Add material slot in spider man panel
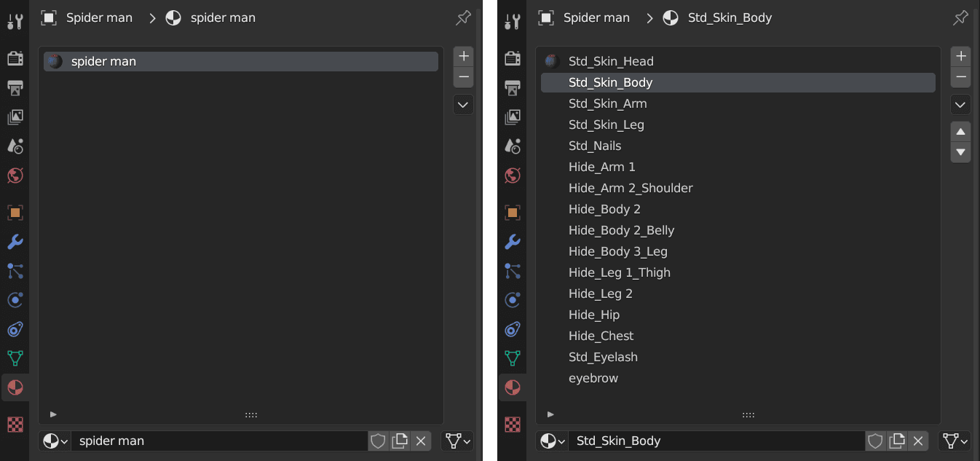 tap(463, 56)
